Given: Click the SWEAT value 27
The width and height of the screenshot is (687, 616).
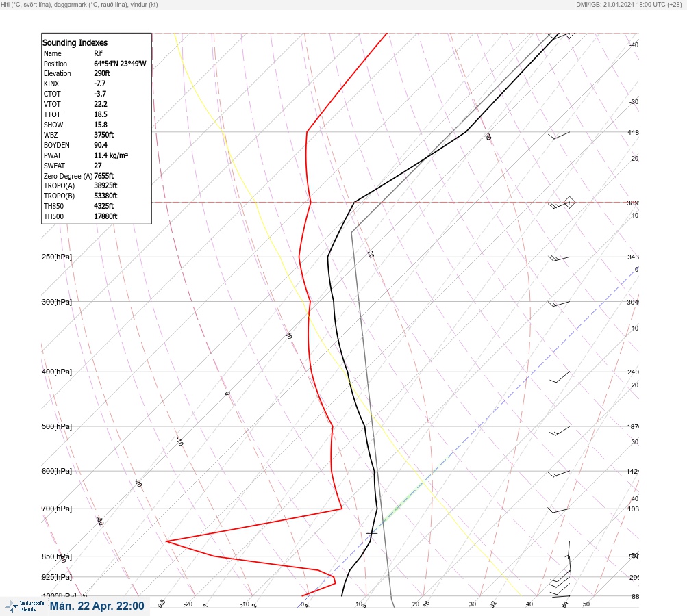Looking at the screenshot, I should tap(98, 166).
